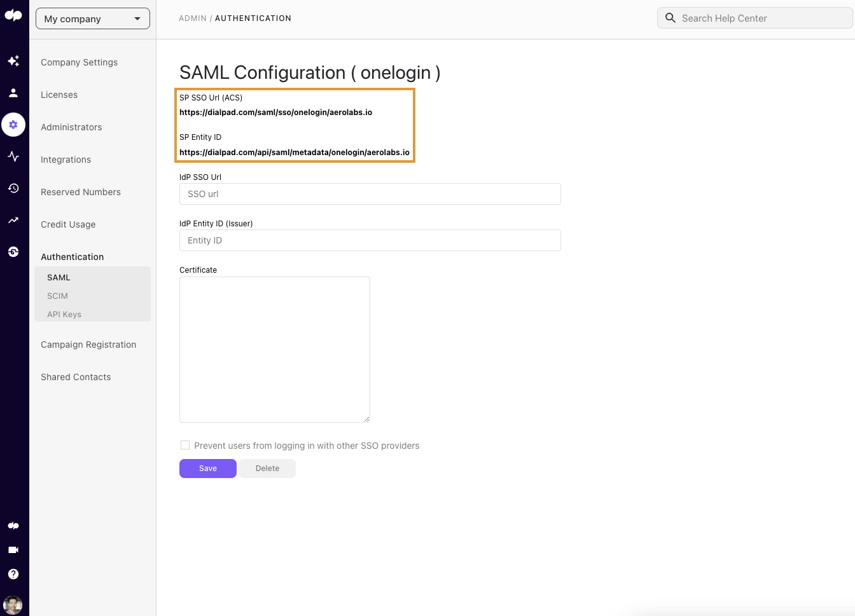Image resolution: width=855 pixels, height=616 pixels.
Task: Click the Save button
Action: click(208, 469)
